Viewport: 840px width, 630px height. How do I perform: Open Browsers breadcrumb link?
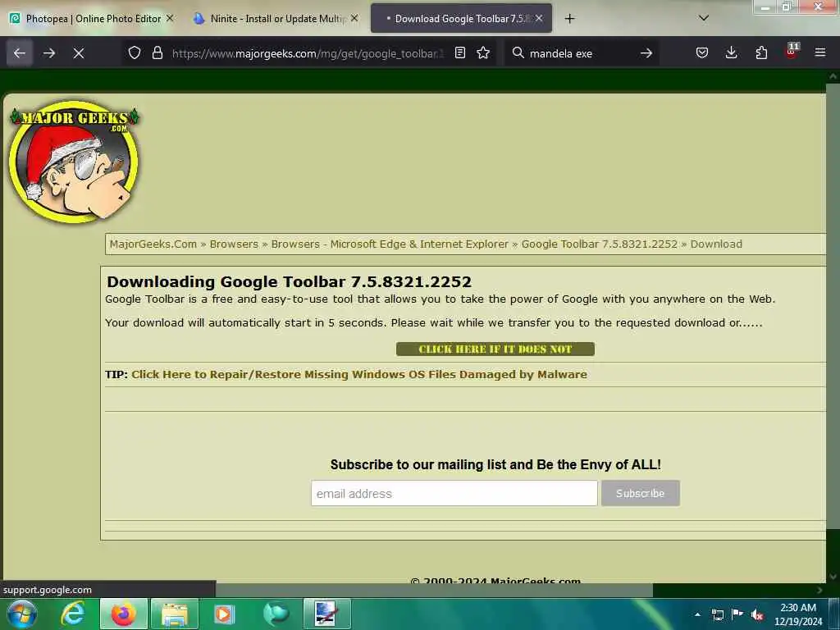(x=234, y=244)
